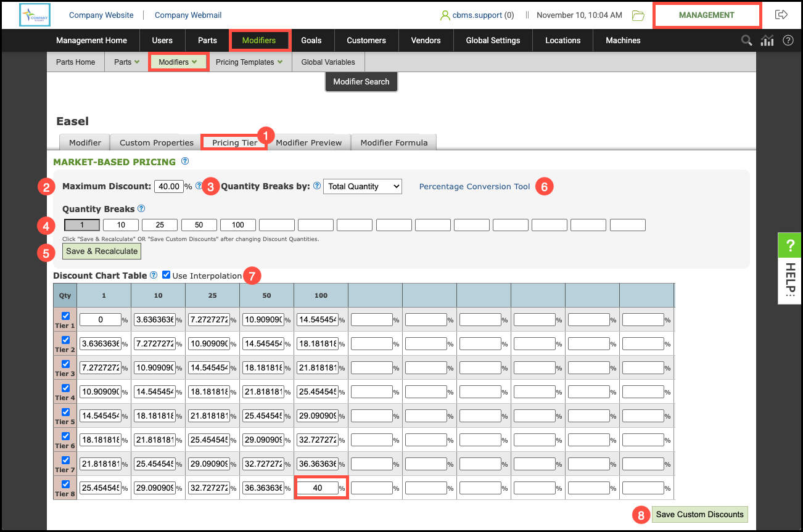Uncheck the Tier 3 checkbox
803x532 pixels.
[65, 364]
